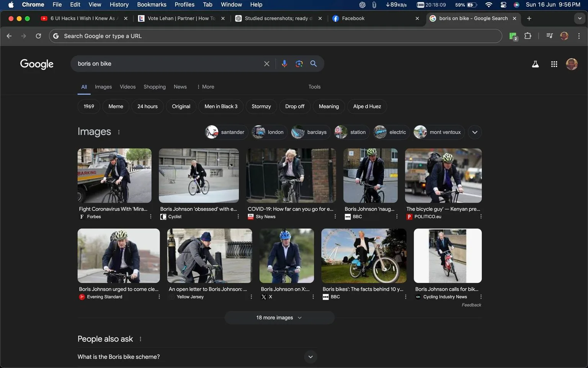Switch to the Images search tab

pos(103,87)
